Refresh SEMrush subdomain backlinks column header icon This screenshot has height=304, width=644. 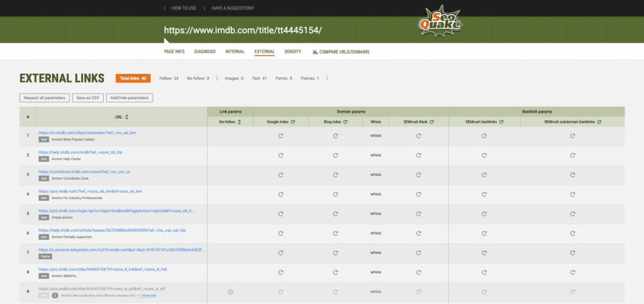[599, 122]
